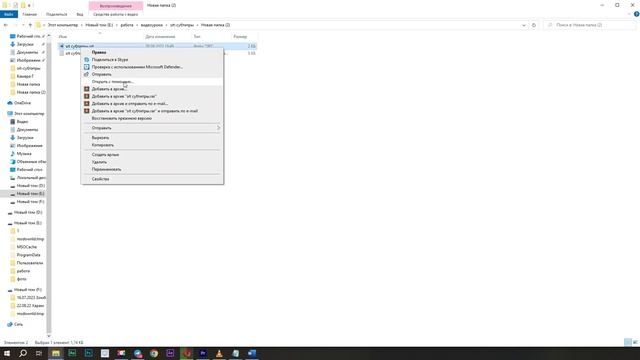
Task: Choose 'Копировать' in the context menu
Action: point(152,145)
